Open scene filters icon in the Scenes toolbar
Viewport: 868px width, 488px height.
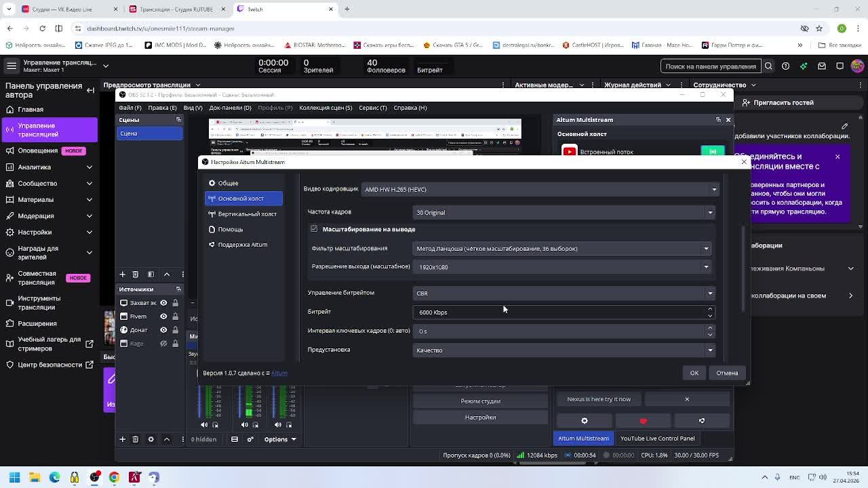pos(151,274)
